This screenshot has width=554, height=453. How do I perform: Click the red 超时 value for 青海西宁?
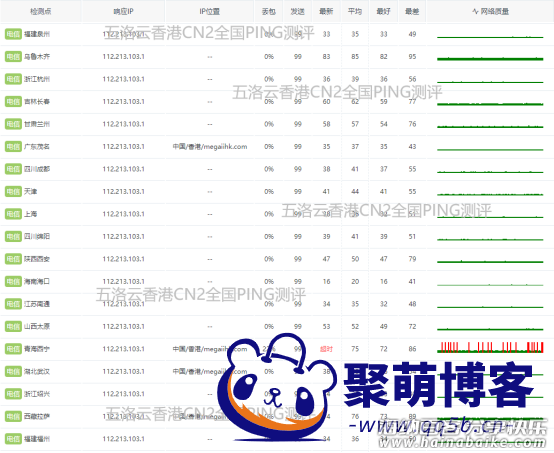click(326, 349)
